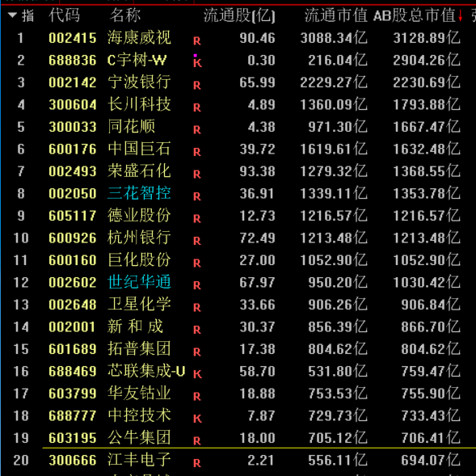Click the R icon beside 宁波银行

click(197, 86)
